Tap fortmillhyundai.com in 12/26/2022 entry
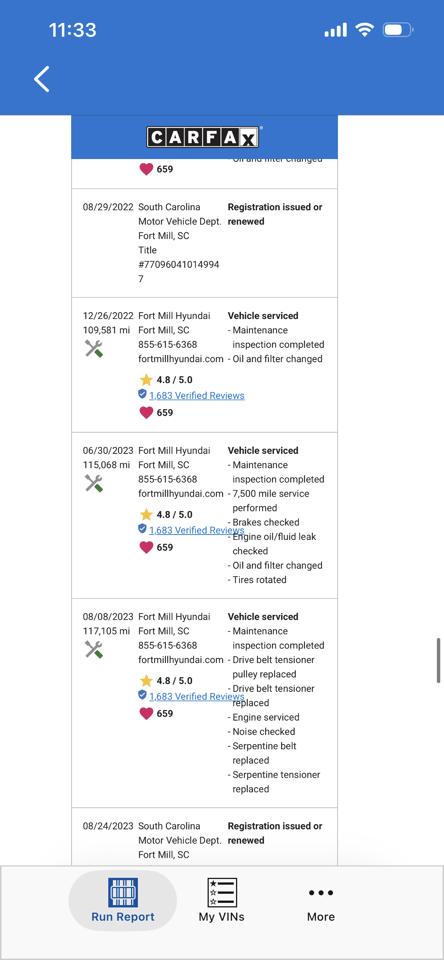Screen dimensions: 444x960 pyautogui.click(x=181, y=359)
